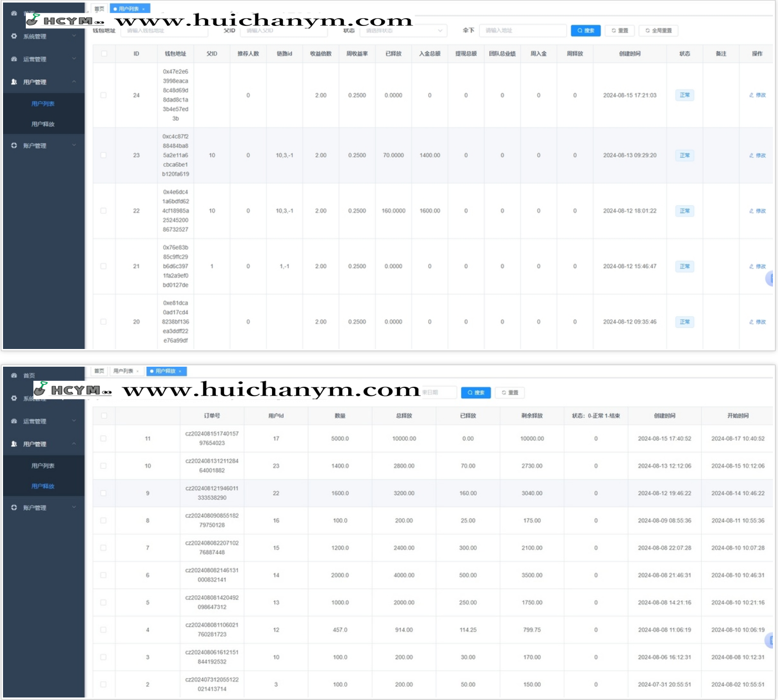Click the 系统管理 gear icon in the 用户列表 page sidebar

click(x=14, y=36)
